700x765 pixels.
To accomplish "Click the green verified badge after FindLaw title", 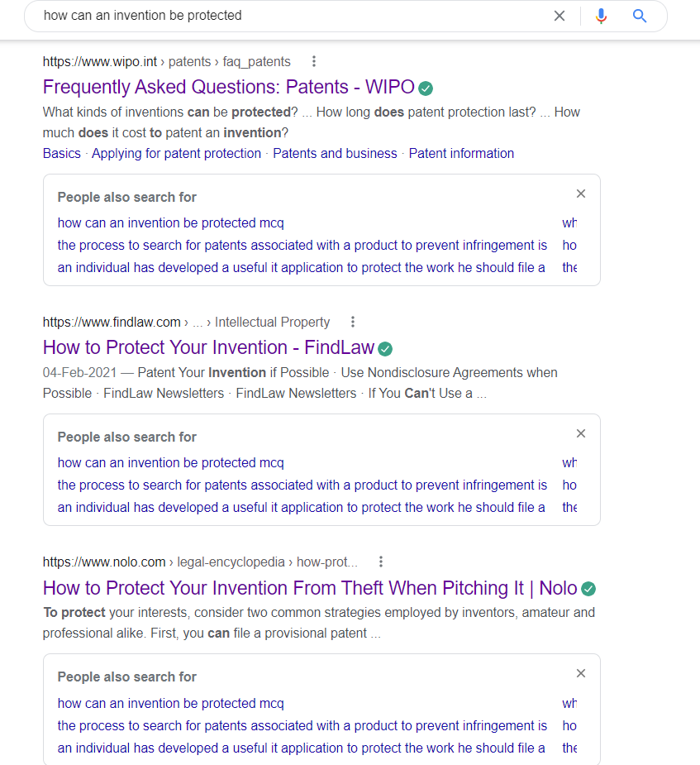I will (x=385, y=349).
